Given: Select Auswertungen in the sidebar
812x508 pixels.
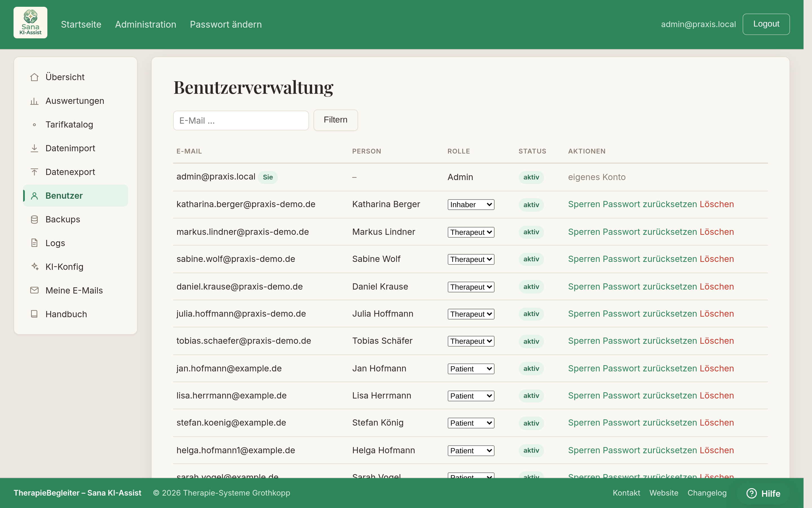Looking at the screenshot, I should coord(76,101).
